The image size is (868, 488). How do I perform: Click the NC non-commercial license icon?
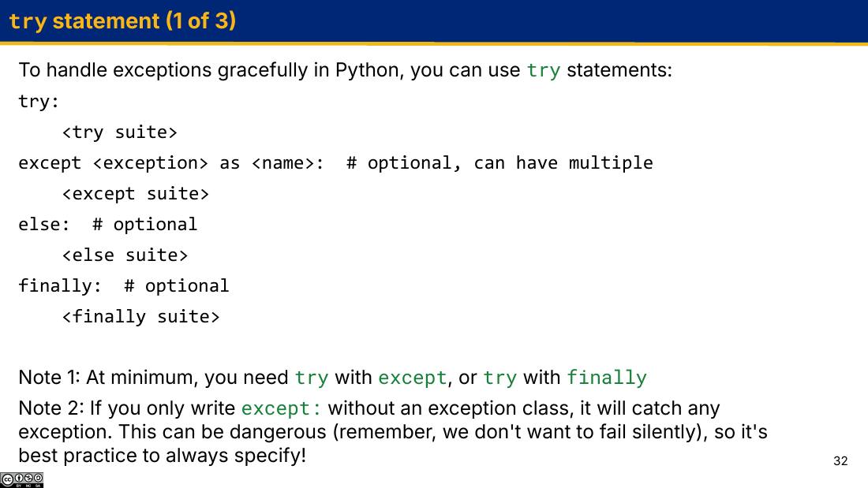coord(28,478)
